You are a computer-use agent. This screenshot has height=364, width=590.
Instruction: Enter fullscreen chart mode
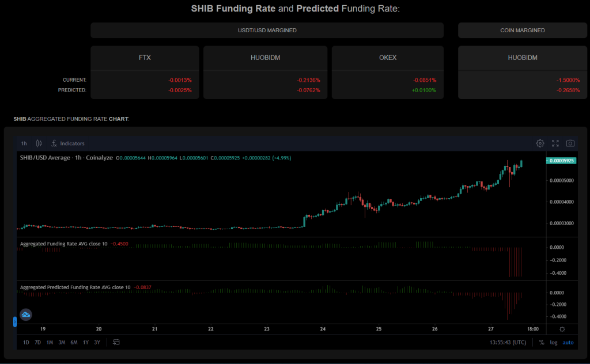click(x=555, y=143)
